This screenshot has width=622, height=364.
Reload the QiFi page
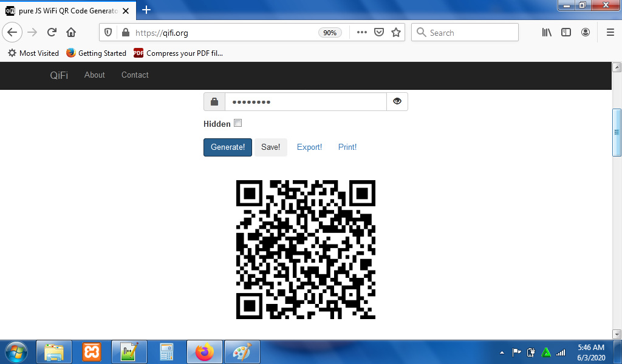tap(51, 32)
